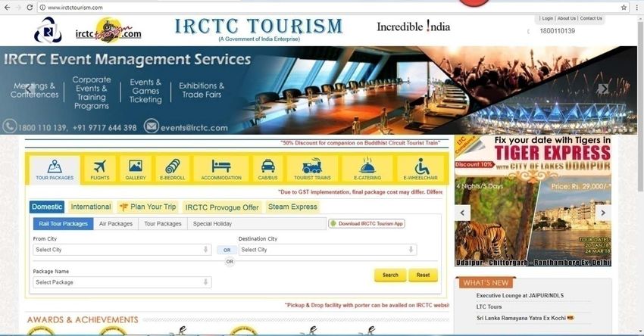Open the Accommodation bed icon

pyautogui.click(x=221, y=170)
